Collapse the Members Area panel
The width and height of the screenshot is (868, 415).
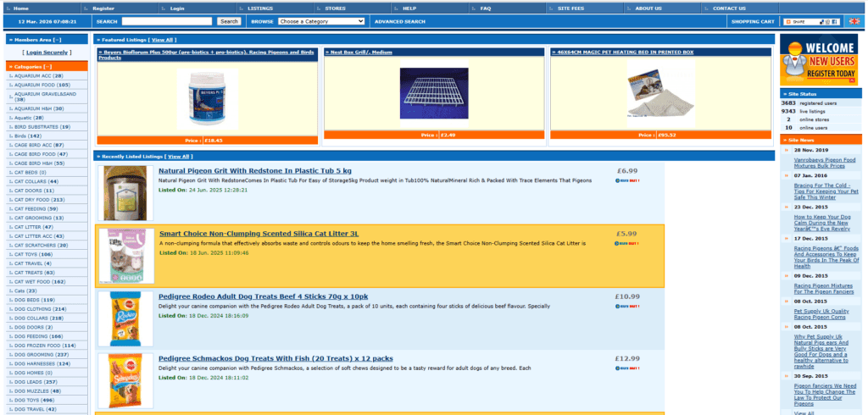tap(58, 40)
